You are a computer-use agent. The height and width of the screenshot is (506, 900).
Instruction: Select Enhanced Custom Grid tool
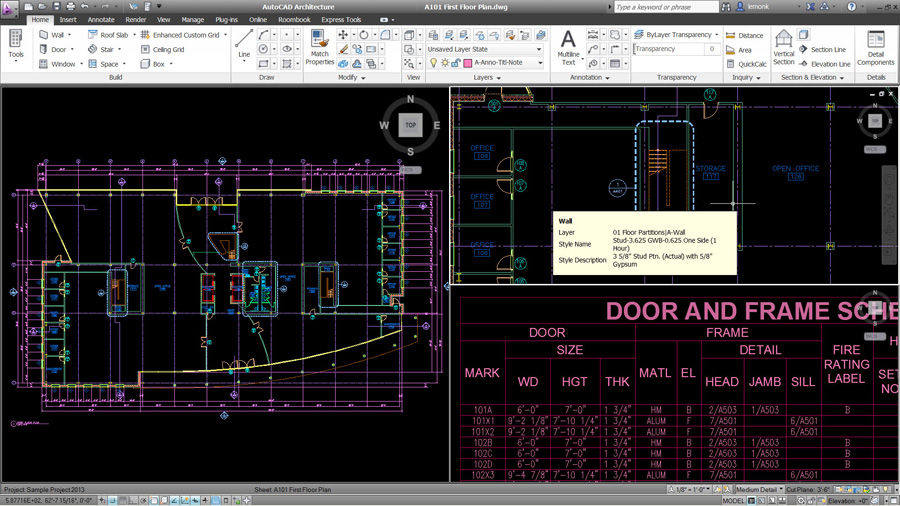pyautogui.click(x=180, y=35)
